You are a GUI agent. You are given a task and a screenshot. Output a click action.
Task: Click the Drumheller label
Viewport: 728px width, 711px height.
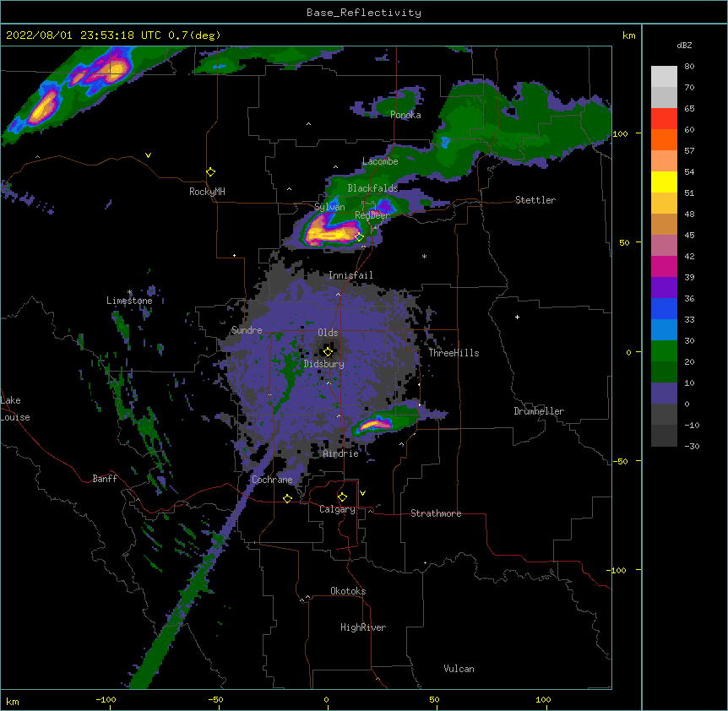click(x=539, y=411)
